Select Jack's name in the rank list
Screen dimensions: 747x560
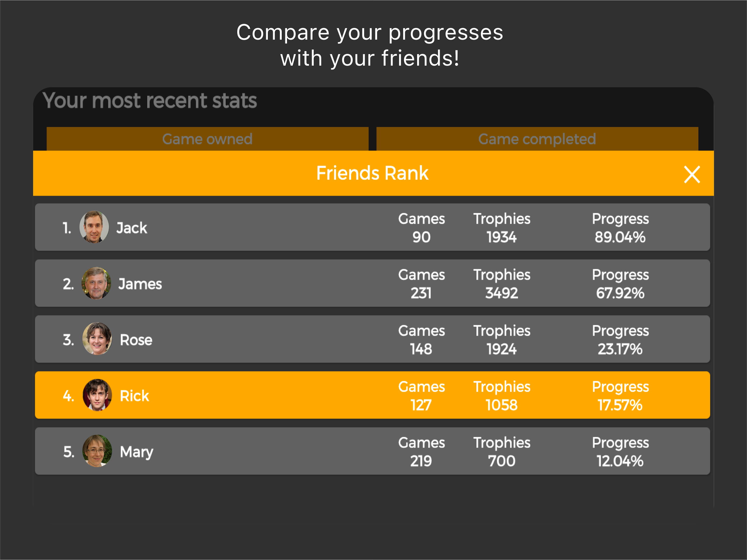pyautogui.click(x=132, y=228)
